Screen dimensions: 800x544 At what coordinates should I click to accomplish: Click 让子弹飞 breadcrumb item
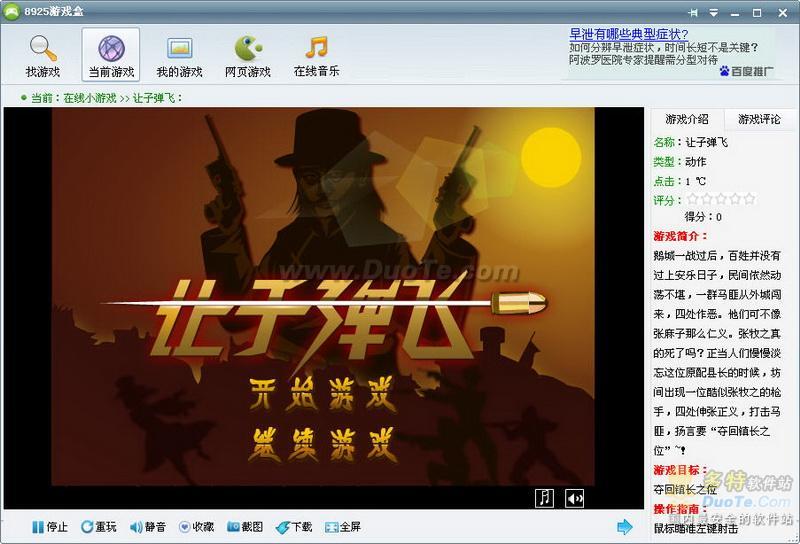(x=154, y=97)
